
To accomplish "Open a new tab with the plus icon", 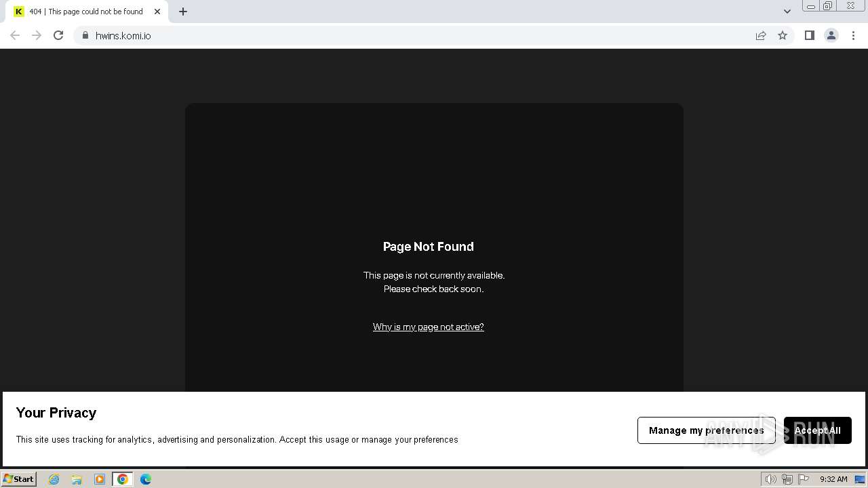I will pos(183,12).
